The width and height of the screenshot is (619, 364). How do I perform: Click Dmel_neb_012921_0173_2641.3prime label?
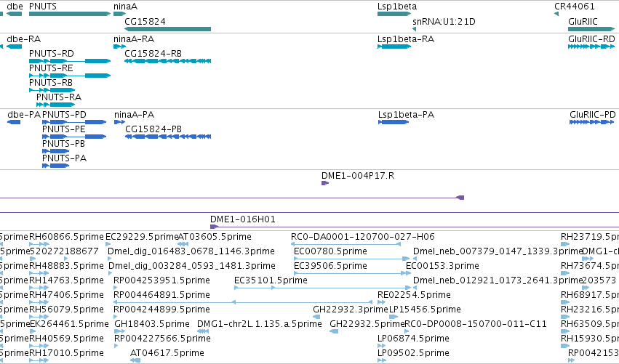point(498,280)
